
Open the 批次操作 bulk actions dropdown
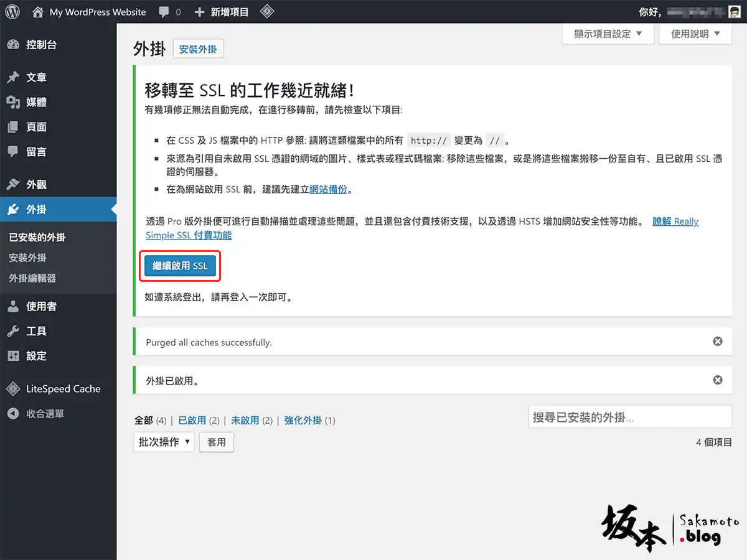pos(164,442)
